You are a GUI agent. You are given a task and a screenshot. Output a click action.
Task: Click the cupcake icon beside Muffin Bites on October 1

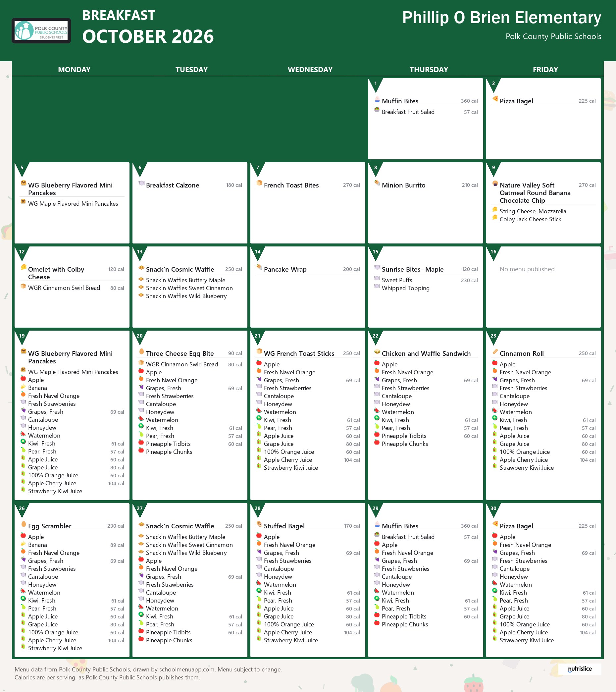[x=377, y=99]
